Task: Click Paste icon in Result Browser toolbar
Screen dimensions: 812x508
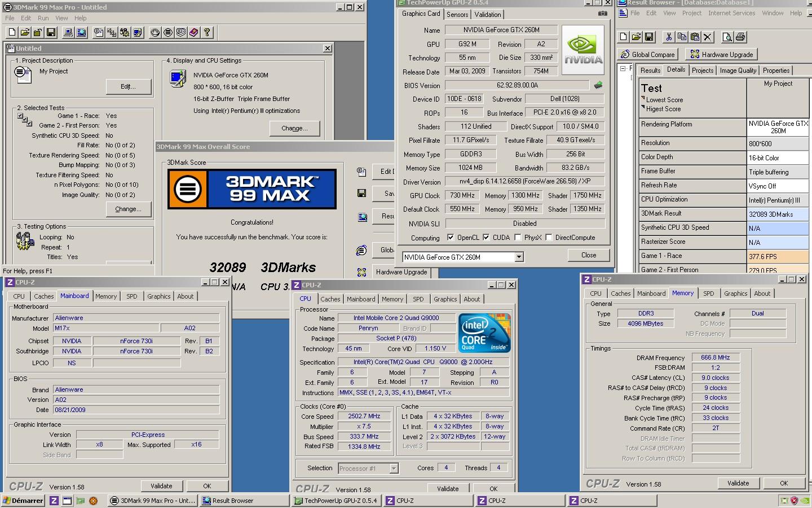Action: pos(695,37)
